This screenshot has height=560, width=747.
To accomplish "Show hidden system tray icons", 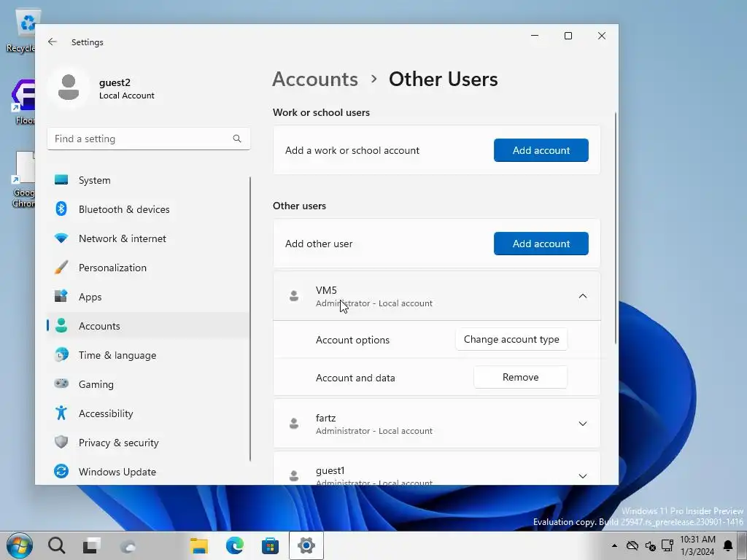I will (614, 545).
